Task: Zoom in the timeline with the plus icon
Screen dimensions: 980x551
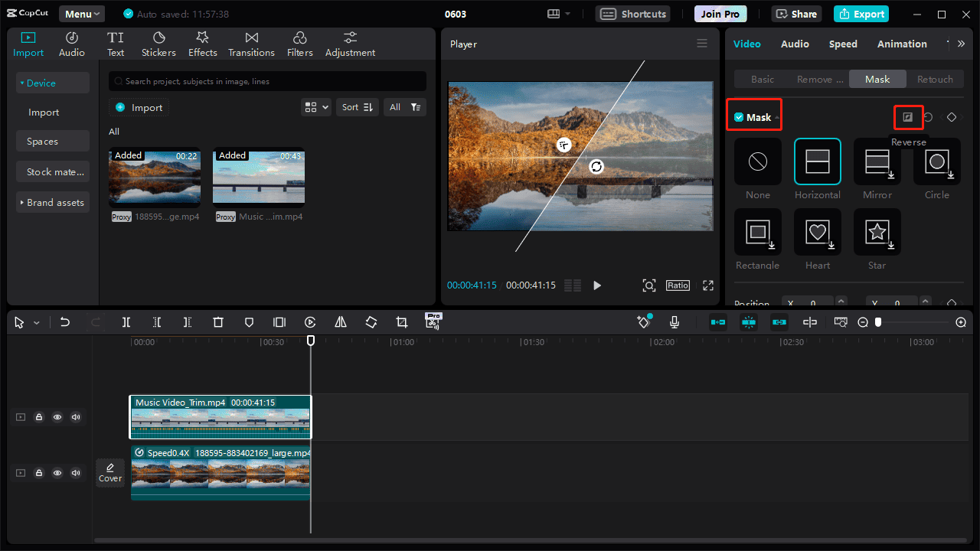Action: (962, 322)
